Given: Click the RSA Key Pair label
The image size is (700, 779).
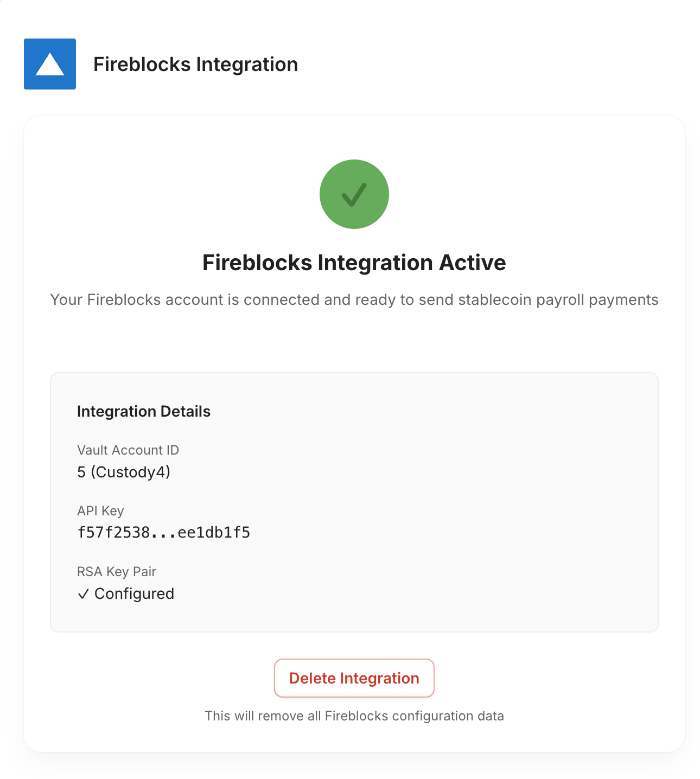Looking at the screenshot, I should pyautogui.click(x=117, y=571).
